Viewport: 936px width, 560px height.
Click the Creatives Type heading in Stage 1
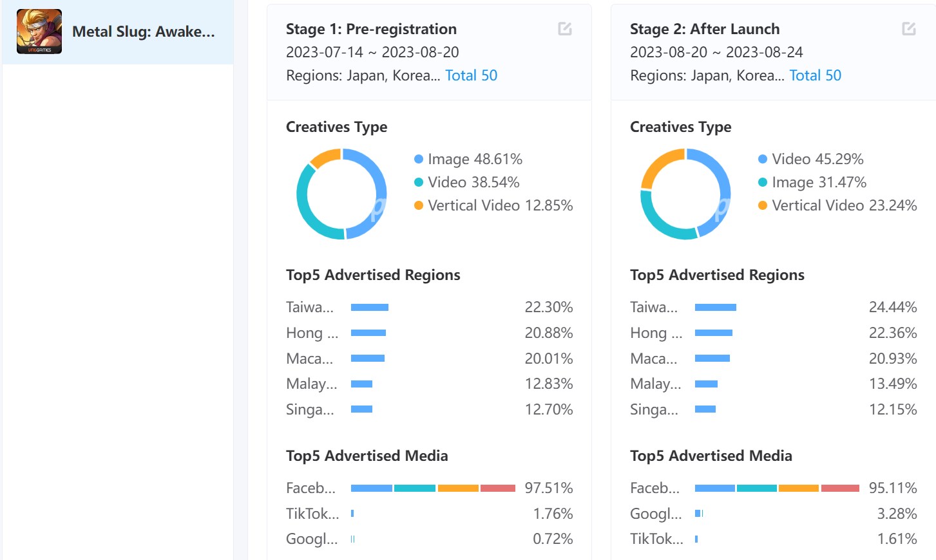click(x=336, y=127)
